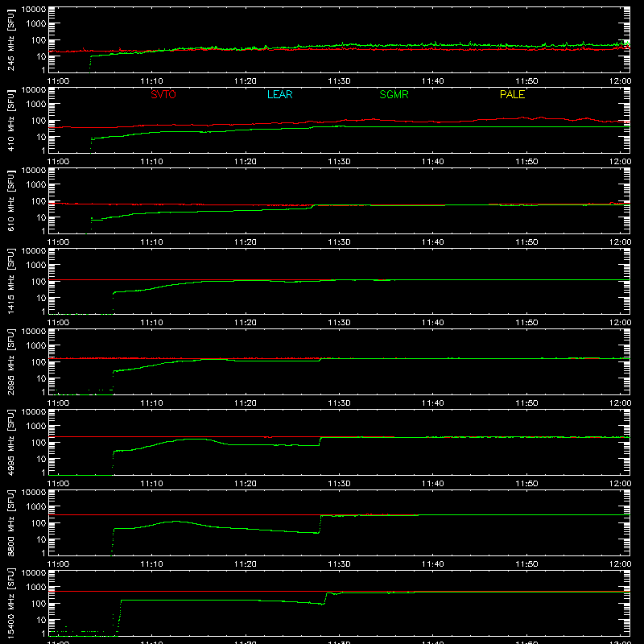Click the yellow PALE legend label
Screen dimensions: 644x644
pyautogui.click(x=512, y=94)
